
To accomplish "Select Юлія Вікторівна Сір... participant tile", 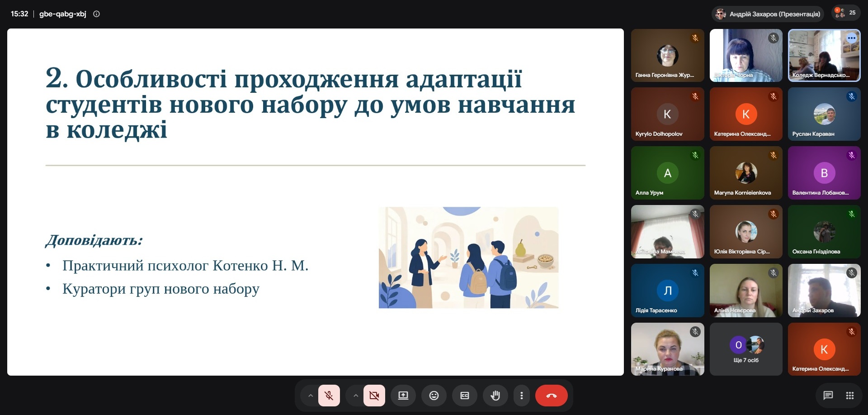I will coord(746,232).
